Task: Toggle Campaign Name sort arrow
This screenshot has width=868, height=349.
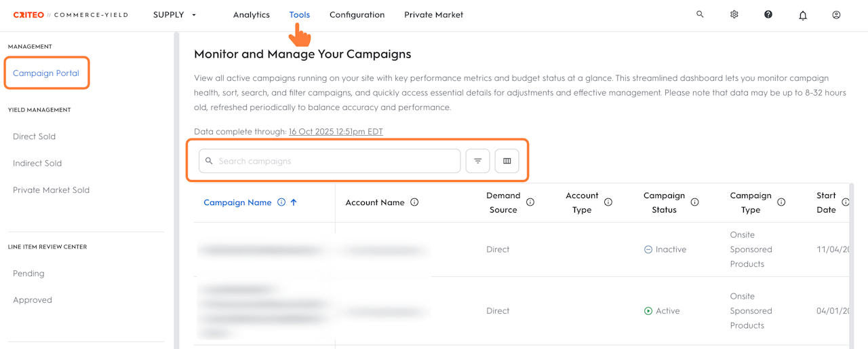Action: [294, 202]
